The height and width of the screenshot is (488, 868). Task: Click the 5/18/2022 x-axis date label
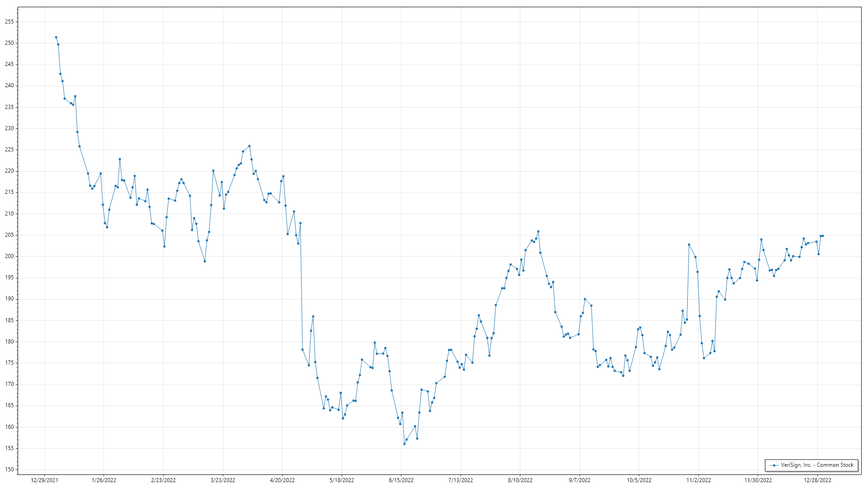(x=342, y=480)
